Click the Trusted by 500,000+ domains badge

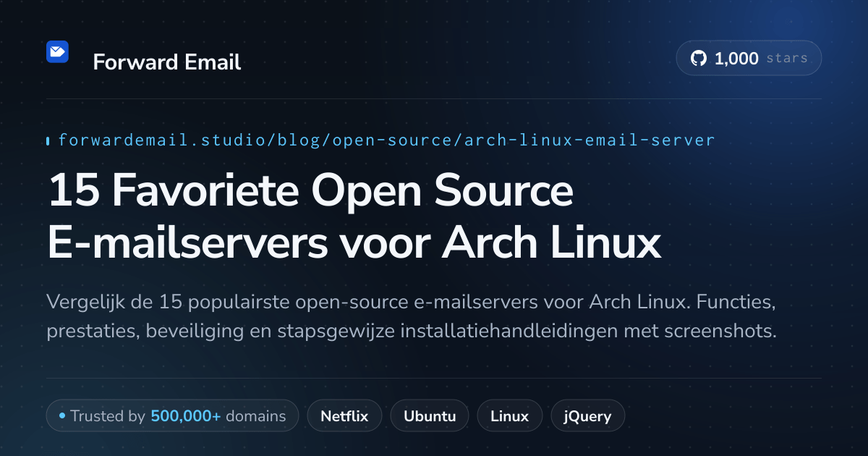click(172, 416)
